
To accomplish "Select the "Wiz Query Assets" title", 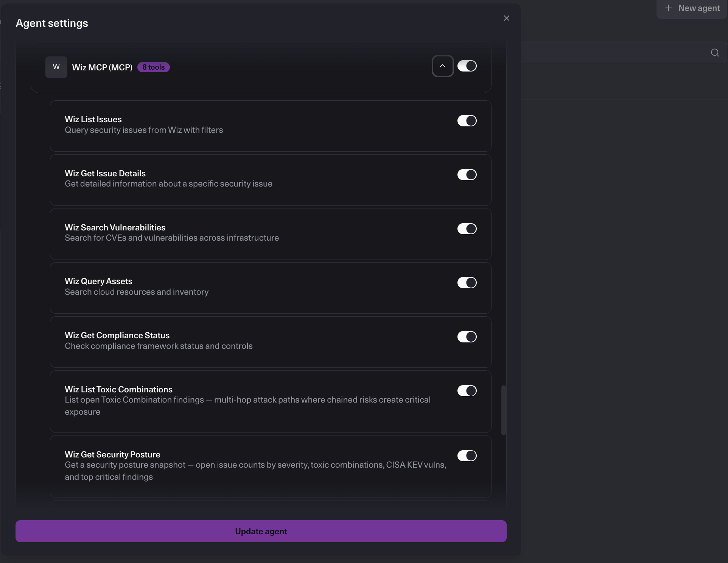I will pyautogui.click(x=98, y=281).
